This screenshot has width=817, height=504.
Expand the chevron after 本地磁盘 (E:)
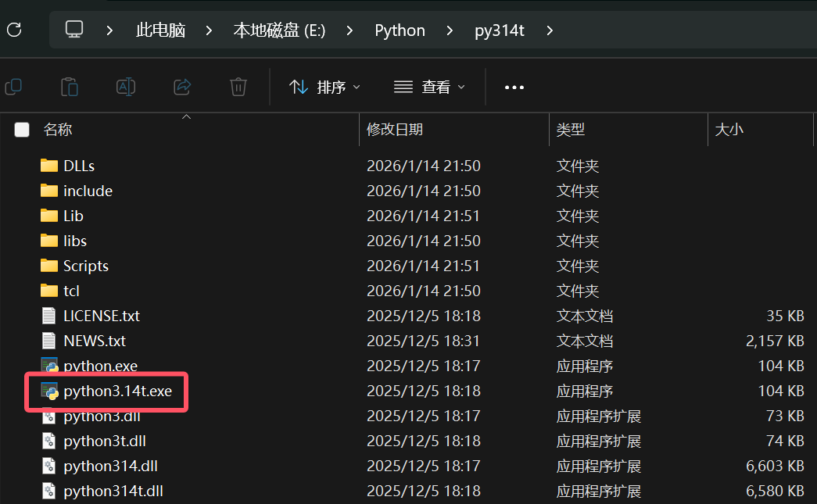[x=350, y=30]
